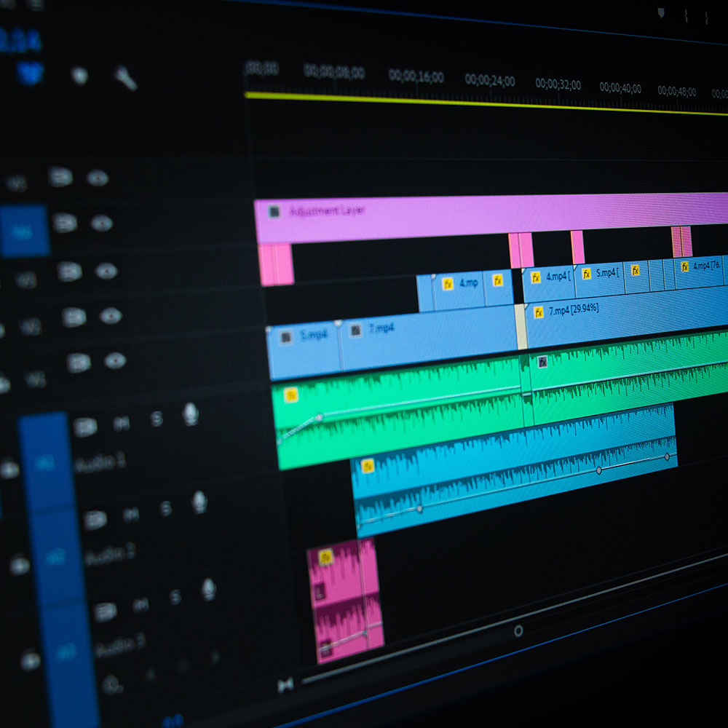Click the add marker icon
Image resolution: width=728 pixels, height=728 pixels.
click(79, 76)
